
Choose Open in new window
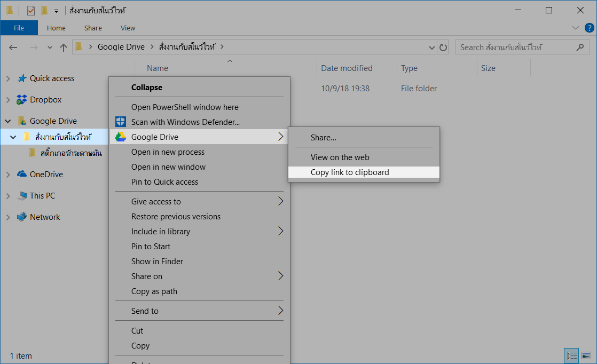click(199, 167)
